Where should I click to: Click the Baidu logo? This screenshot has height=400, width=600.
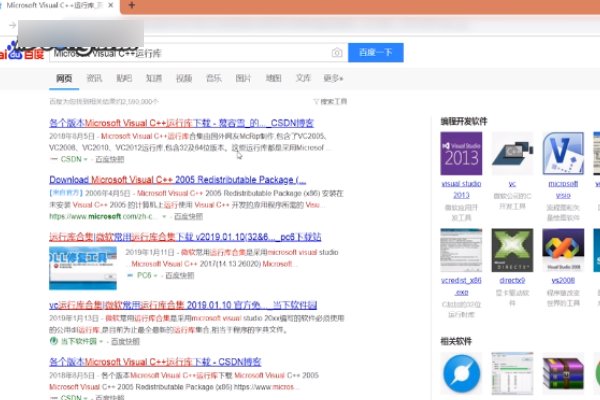point(22,51)
